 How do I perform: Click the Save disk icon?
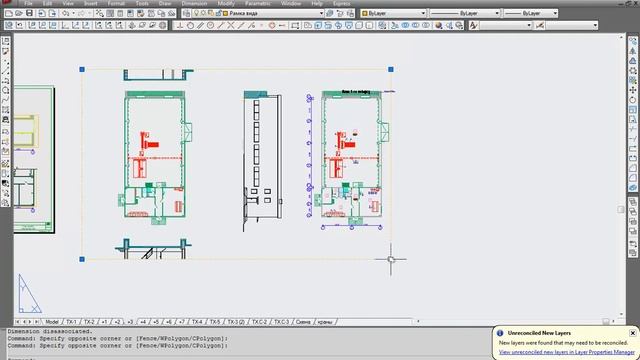coord(29,13)
